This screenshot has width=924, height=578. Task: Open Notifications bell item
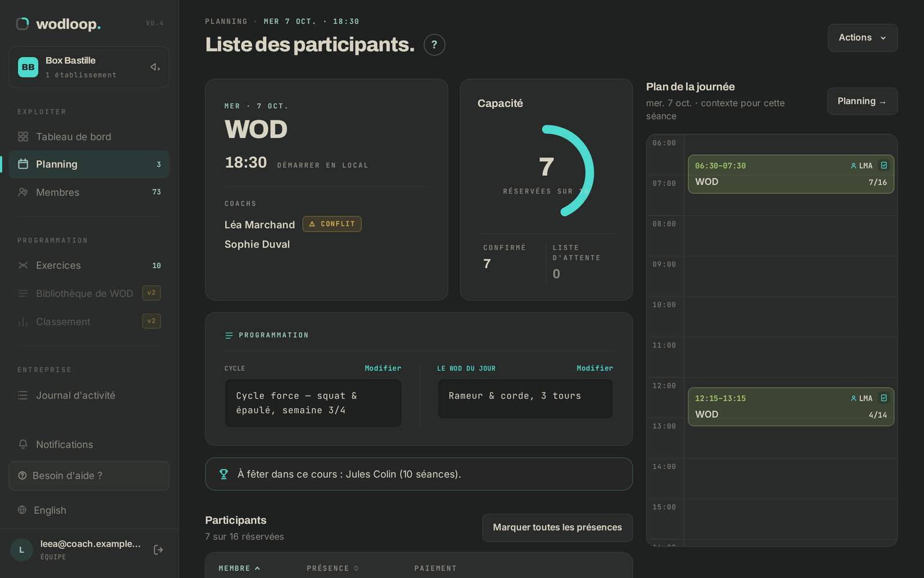point(89,444)
